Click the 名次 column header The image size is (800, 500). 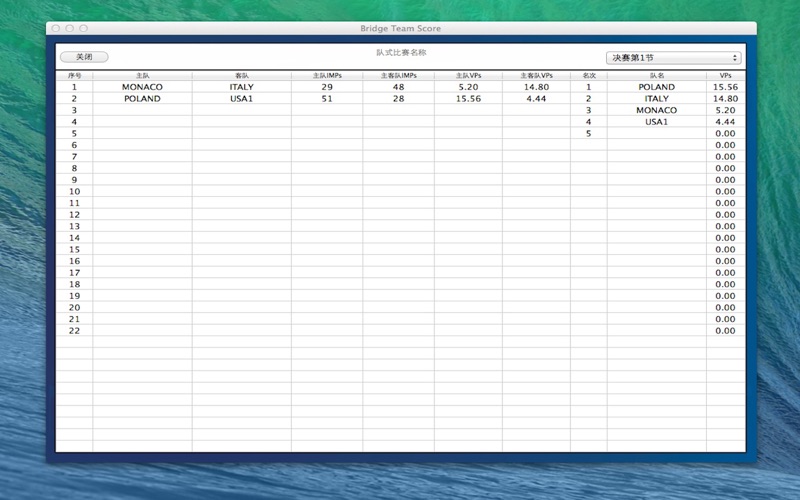[588, 75]
